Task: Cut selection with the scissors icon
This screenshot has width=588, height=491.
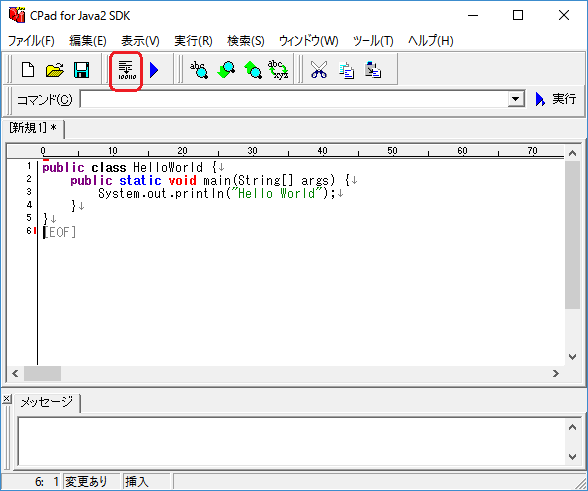Action: pyautogui.click(x=319, y=70)
